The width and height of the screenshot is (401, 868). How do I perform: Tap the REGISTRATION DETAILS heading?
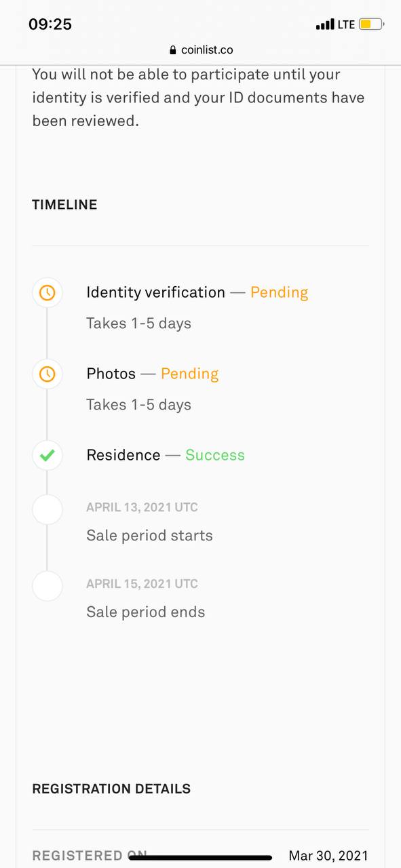coord(111,789)
